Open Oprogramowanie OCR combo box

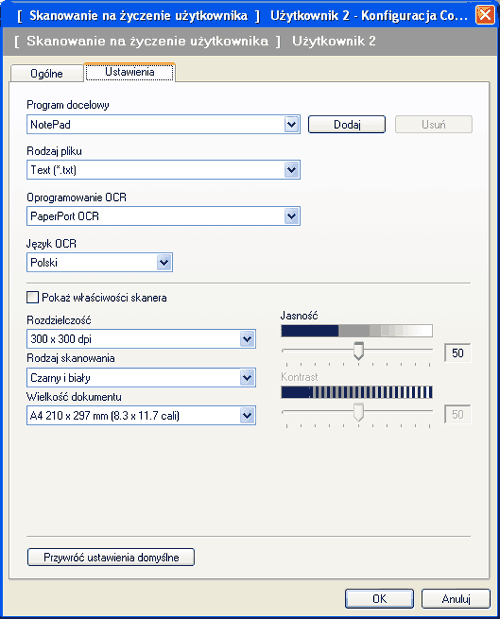pos(163,216)
